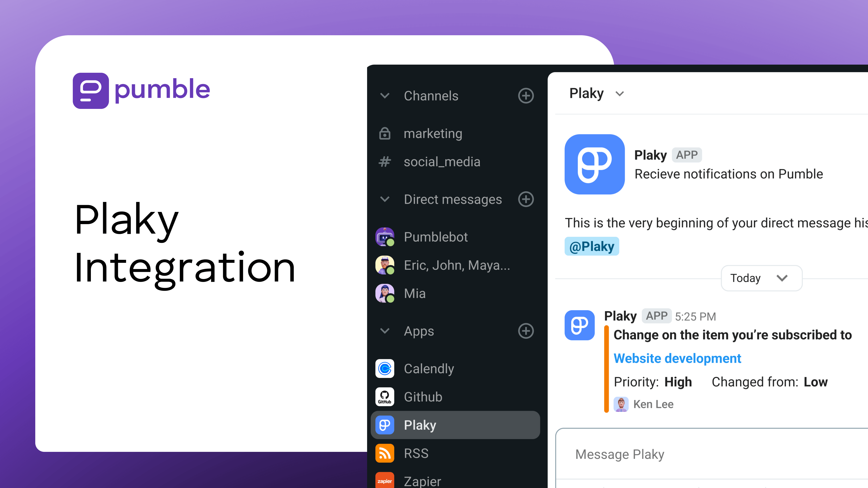Click Pumblebot avatar in sidebar
Screen dimensions: 868x488
[x=384, y=237]
